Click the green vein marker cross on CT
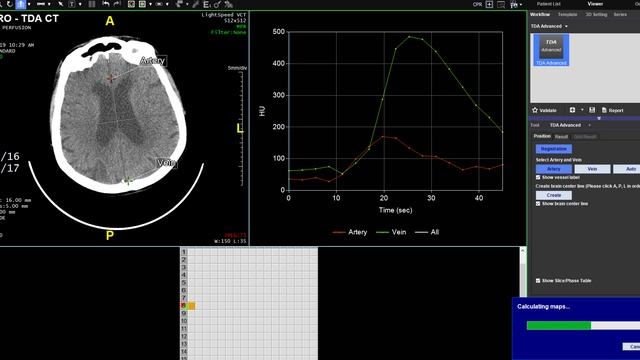The width and height of the screenshot is (640, 360). 128,180
